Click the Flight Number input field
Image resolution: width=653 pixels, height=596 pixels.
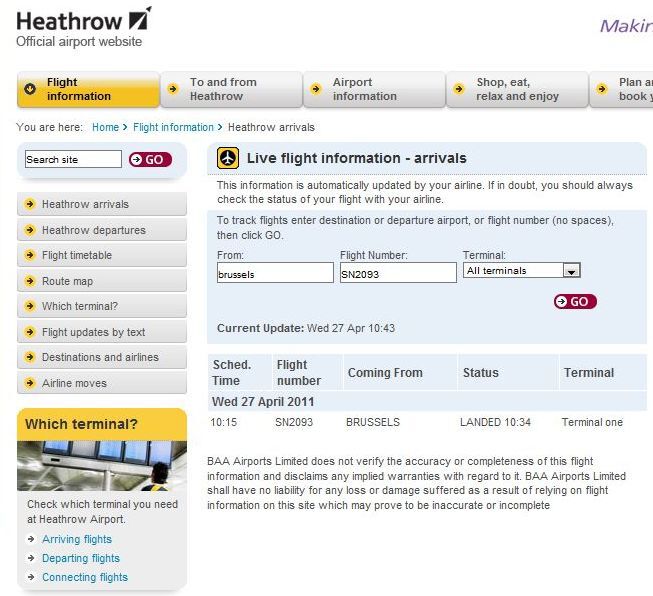(x=397, y=273)
